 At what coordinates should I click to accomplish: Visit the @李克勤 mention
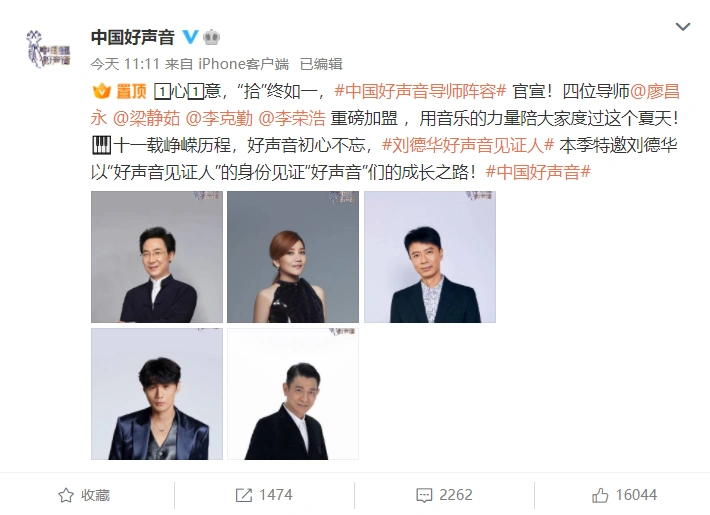point(219,118)
